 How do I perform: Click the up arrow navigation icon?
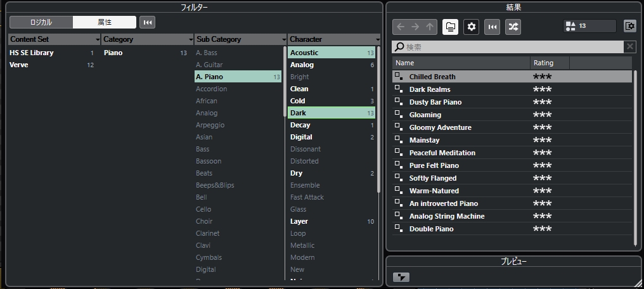pyautogui.click(x=430, y=27)
